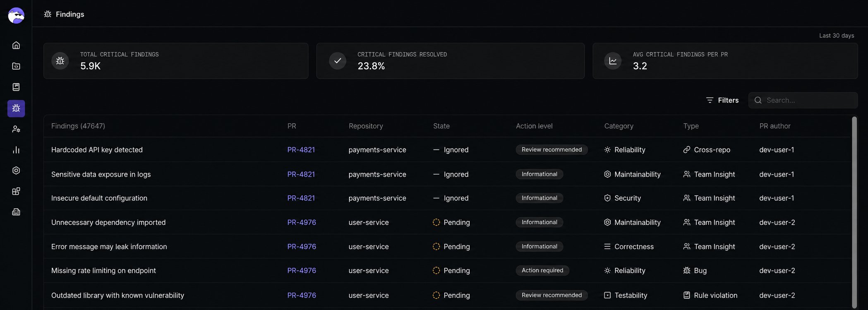868x310 pixels.
Task: Open PR-4821 link for Sensitive data exposure
Action: coord(301,174)
